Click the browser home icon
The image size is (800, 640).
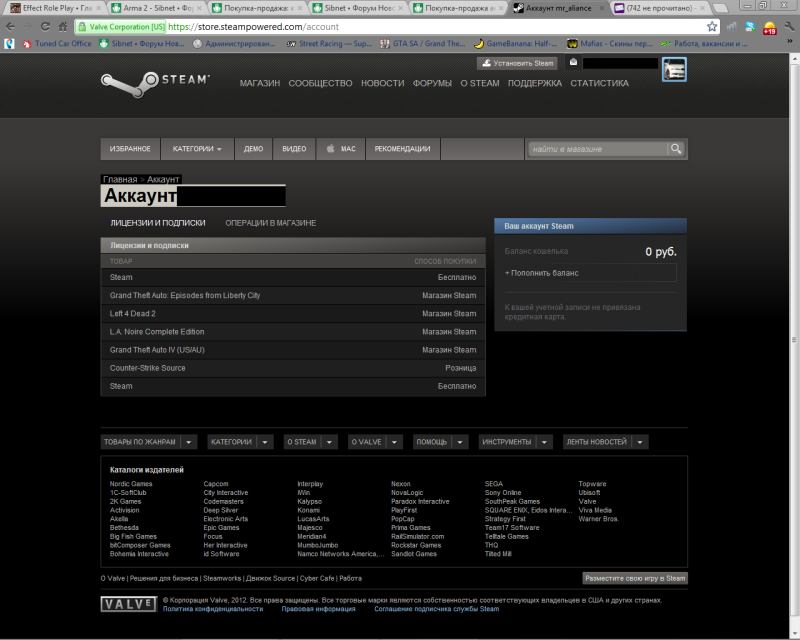(63, 27)
